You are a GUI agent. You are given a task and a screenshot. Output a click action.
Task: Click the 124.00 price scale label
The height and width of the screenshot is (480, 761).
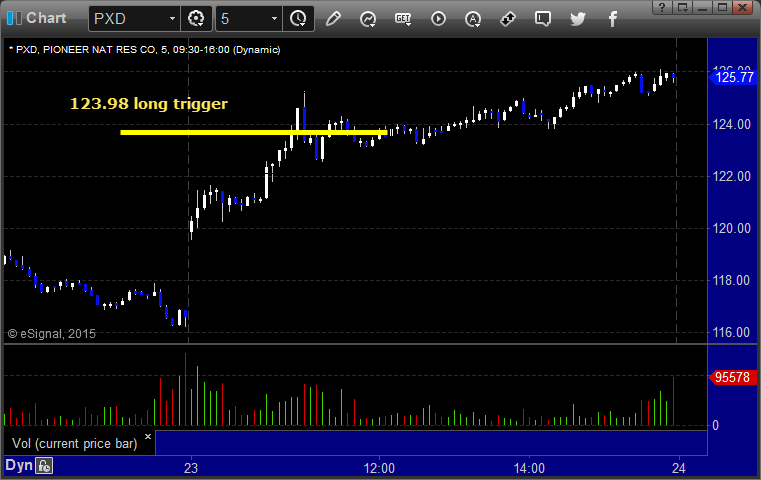(731, 125)
